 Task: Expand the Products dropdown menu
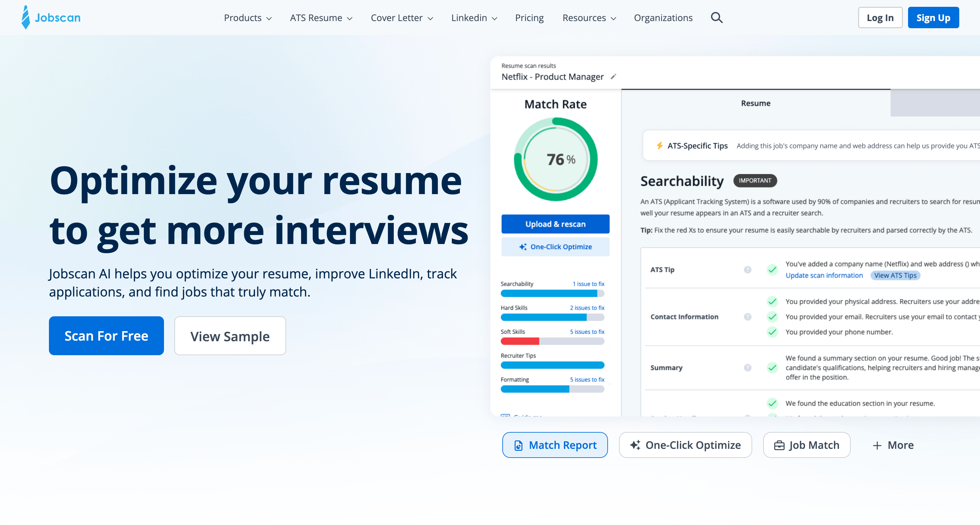tap(248, 18)
